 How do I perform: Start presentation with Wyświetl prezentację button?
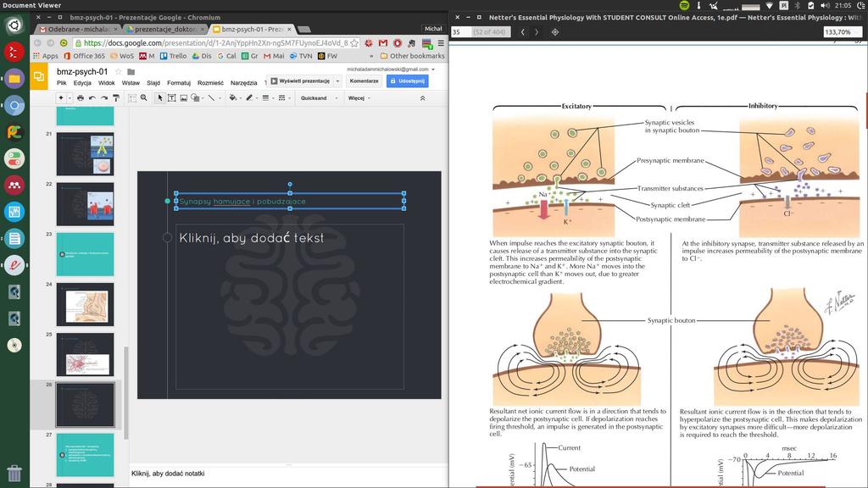300,80
